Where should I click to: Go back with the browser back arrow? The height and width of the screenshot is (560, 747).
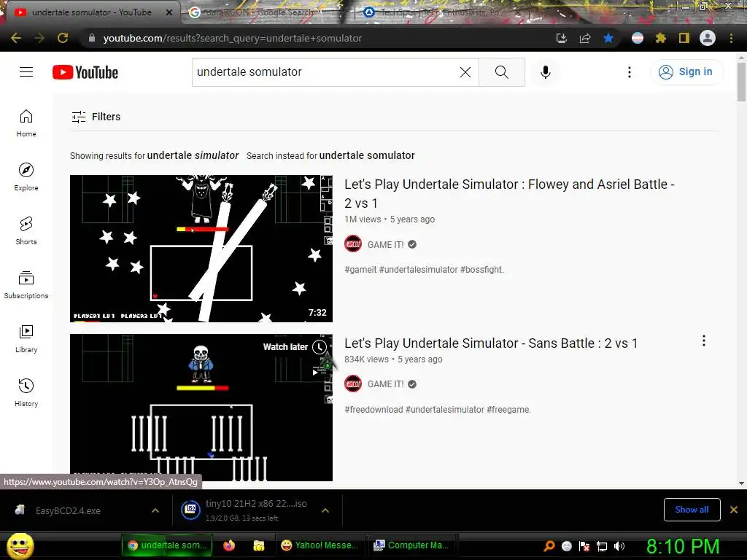point(16,38)
